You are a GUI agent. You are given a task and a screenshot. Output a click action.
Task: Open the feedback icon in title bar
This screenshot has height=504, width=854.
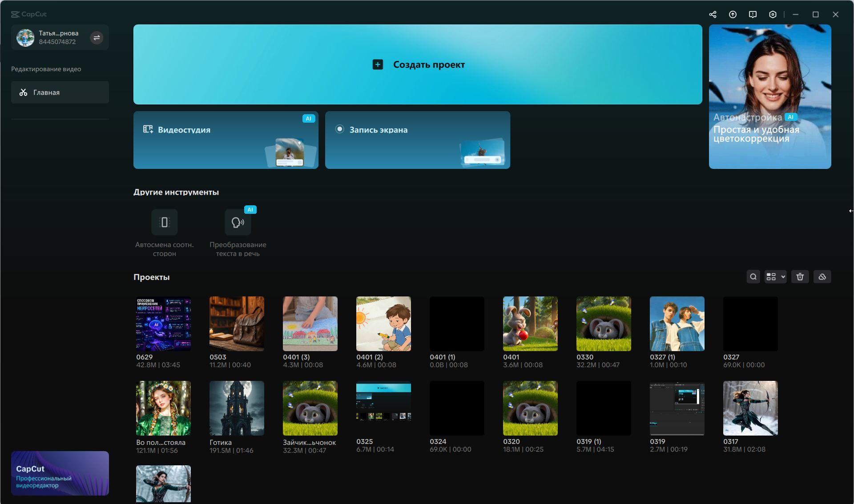[753, 14]
